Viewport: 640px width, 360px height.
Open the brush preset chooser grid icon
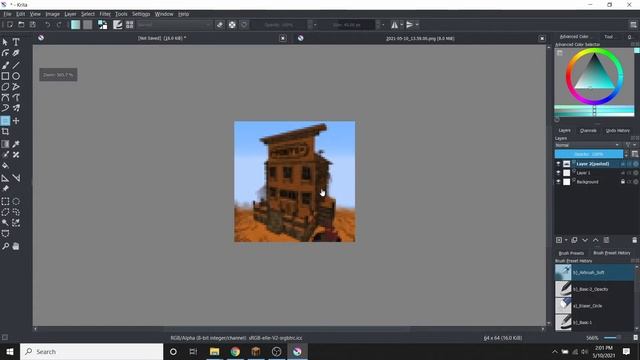click(x=129, y=25)
